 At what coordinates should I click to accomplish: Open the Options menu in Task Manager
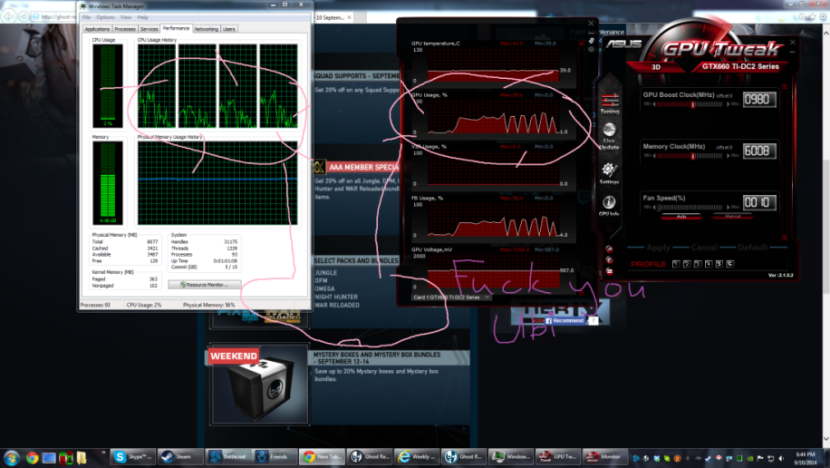pos(106,17)
